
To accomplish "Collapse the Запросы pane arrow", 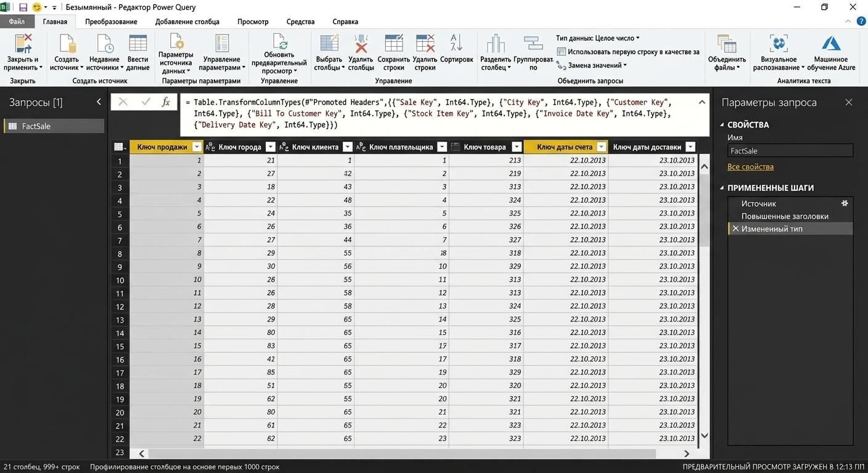I will tap(99, 102).
